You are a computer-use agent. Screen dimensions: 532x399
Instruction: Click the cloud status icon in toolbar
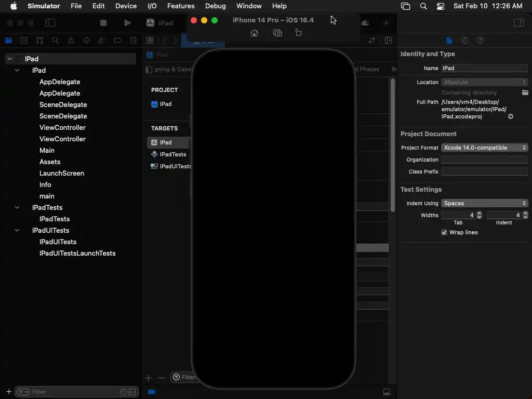[365, 23]
